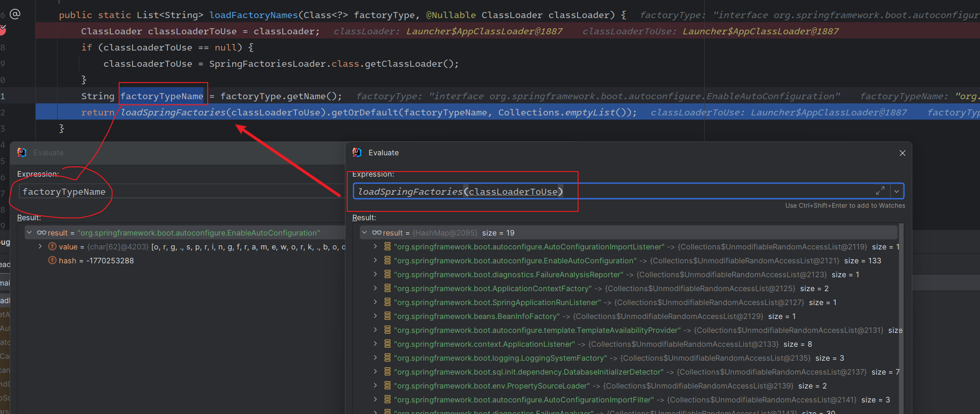The image size is (980, 414).
Task: Expand the AutoConfigurationImportFilter map entry
Action: pyautogui.click(x=375, y=400)
